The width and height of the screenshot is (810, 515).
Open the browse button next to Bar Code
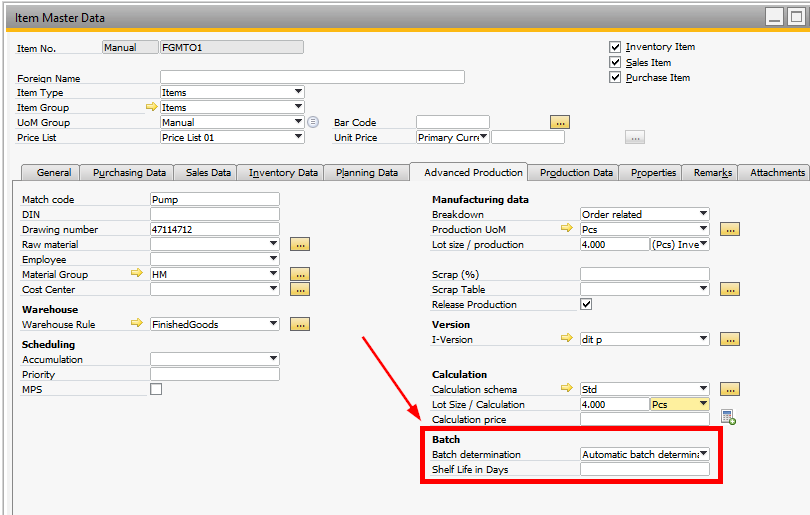560,122
